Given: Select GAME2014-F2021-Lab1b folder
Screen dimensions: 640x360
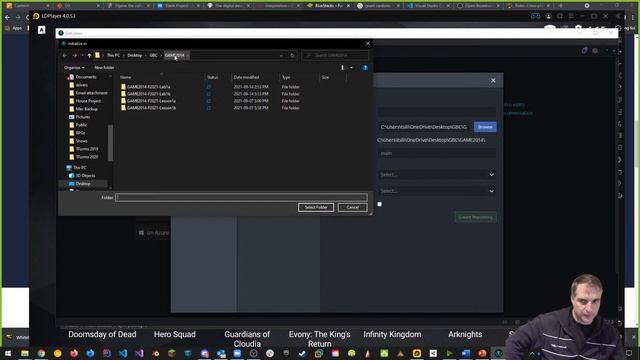Looking at the screenshot, I should (x=149, y=94).
